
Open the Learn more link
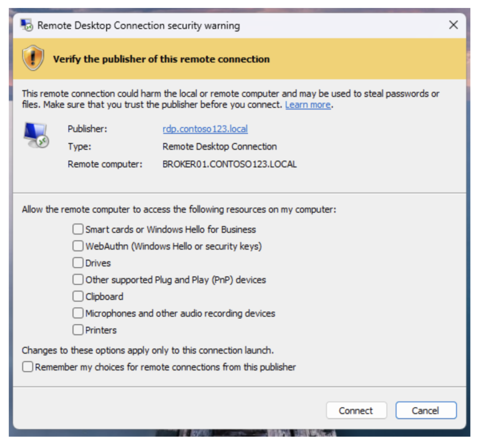(x=307, y=105)
